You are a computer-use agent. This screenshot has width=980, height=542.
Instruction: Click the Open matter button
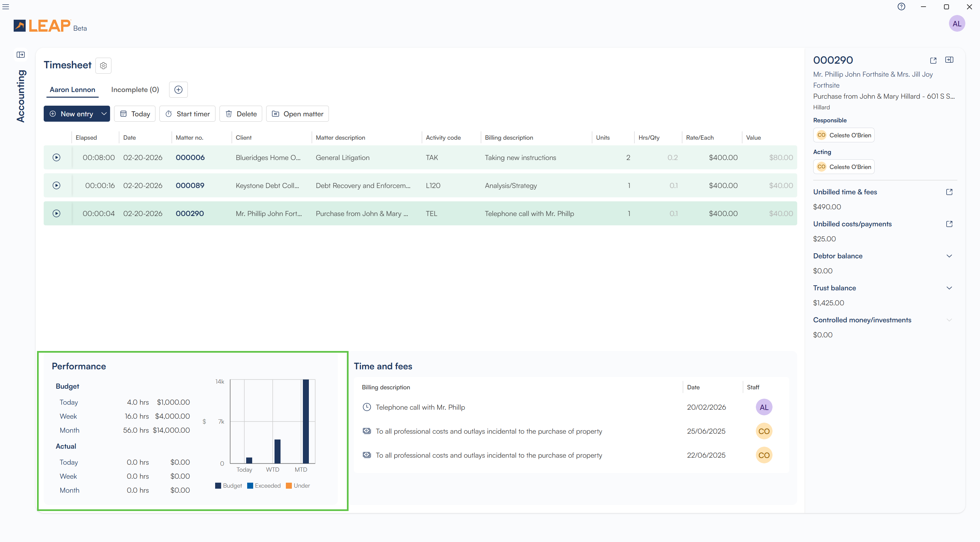298,114
